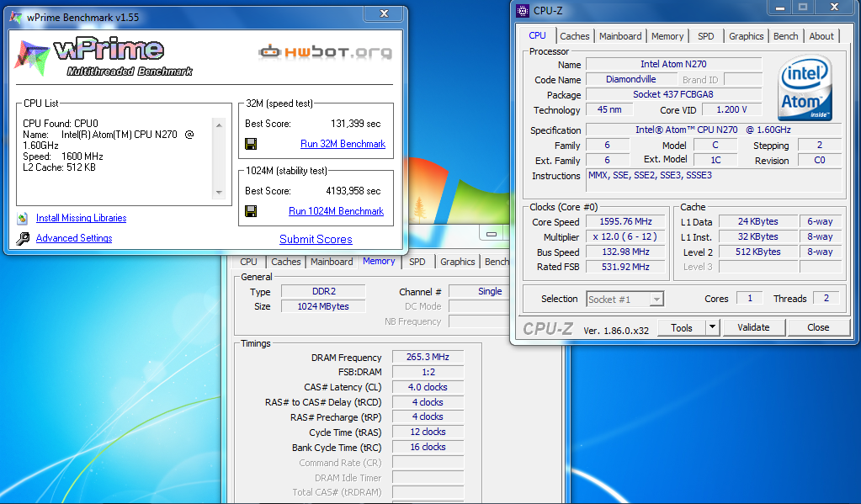Open Install Missing Libraries link
Viewport: 861px width, 504px height.
[82, 218]
